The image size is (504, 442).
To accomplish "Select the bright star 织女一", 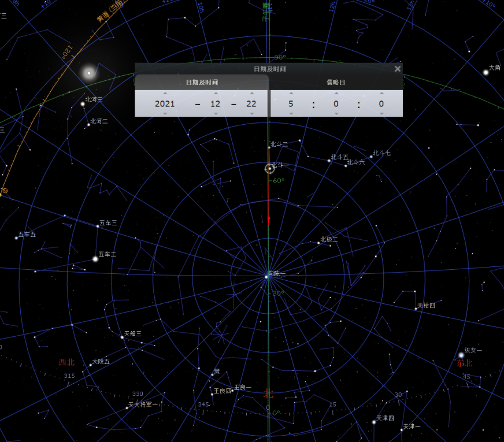I will [461, 355].
